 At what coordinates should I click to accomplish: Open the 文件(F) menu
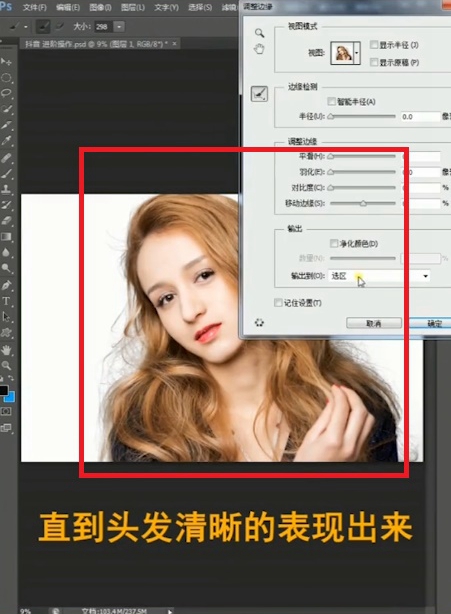click(34, 7)
